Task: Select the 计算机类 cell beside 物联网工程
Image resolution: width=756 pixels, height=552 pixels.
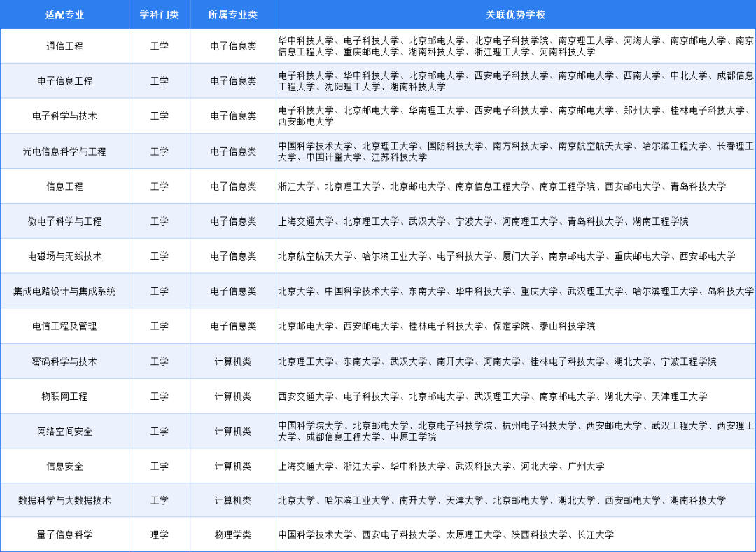Action: coord(232,396)
